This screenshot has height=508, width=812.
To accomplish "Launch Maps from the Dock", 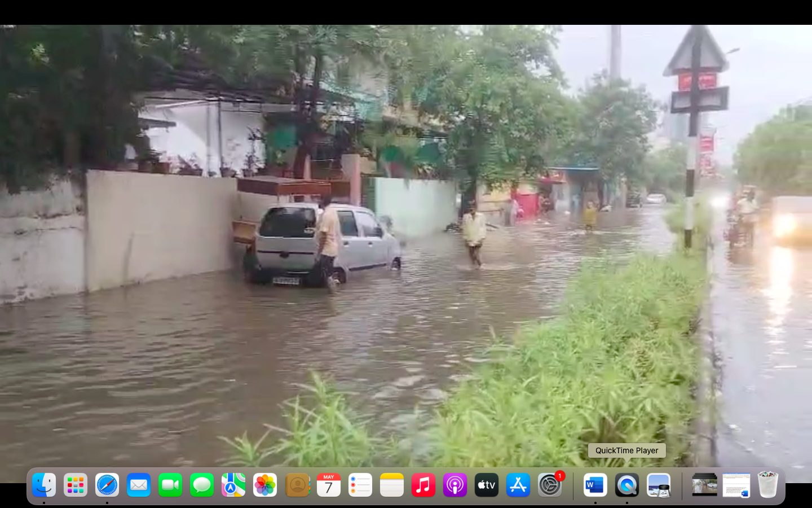I will 233,485.
